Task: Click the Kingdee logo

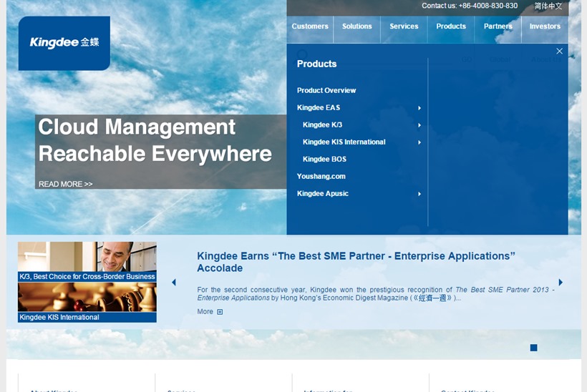Action: (64, 43)
